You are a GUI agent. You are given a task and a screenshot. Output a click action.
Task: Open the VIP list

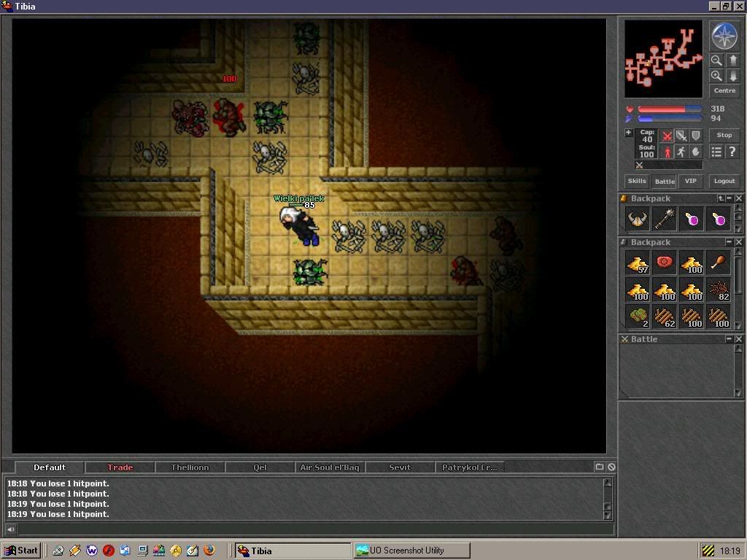pyautogui.click(x=691, y=181)
